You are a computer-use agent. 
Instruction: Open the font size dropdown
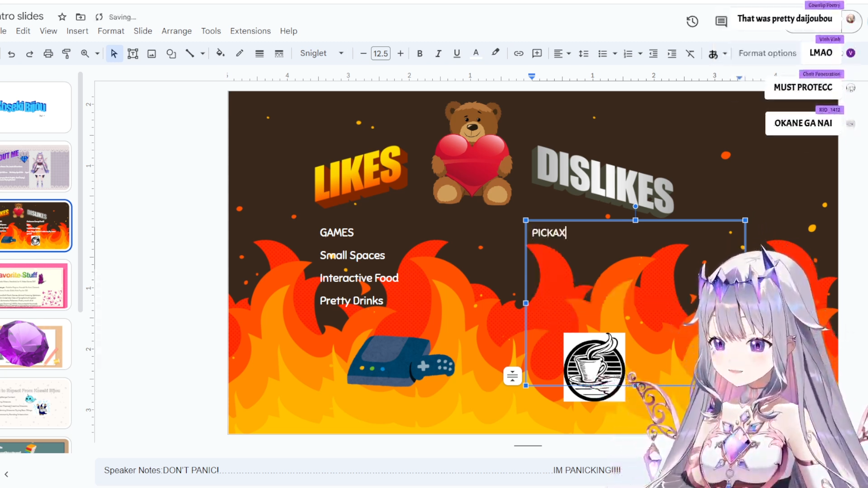381,53
